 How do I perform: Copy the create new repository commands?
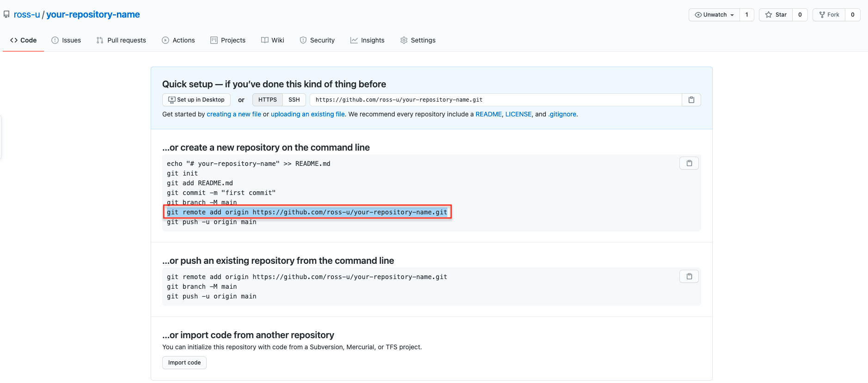tap(689, 163)
